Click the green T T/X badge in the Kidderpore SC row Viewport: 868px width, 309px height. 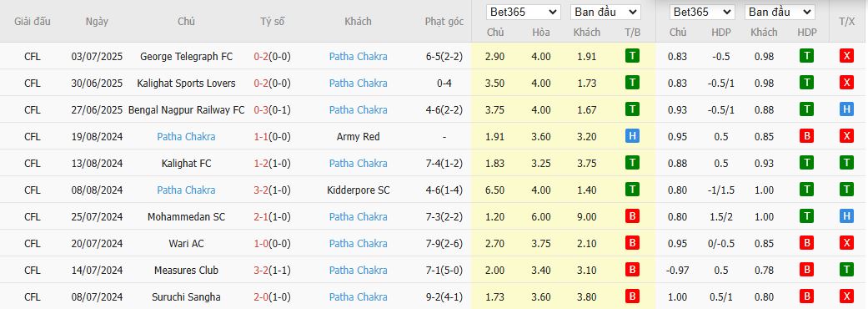click(846, 190)
